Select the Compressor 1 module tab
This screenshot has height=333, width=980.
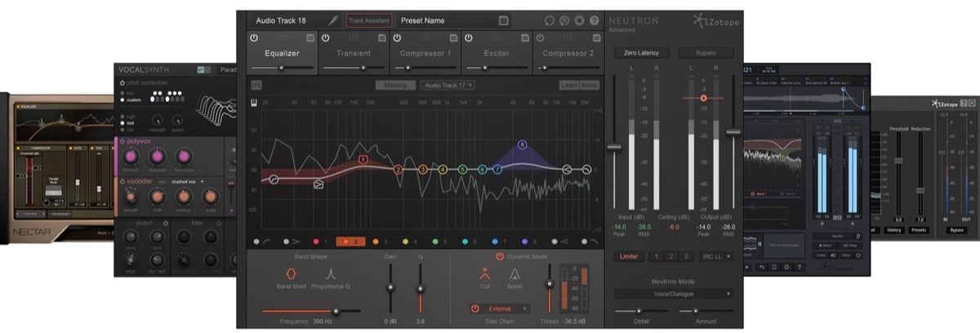click(x=425, y=54)
